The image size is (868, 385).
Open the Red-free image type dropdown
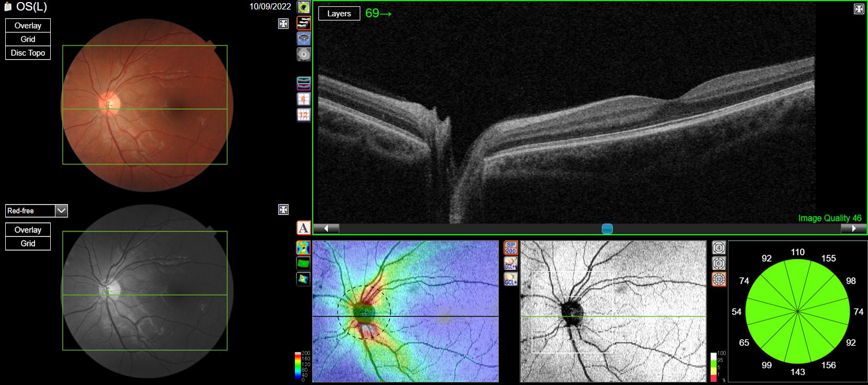coord(61,211)
